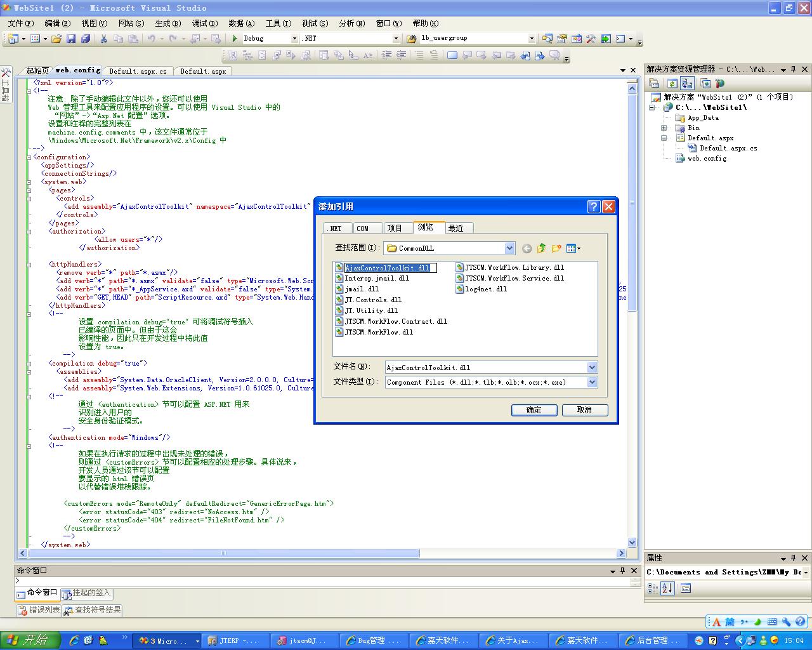Switch to Default.aspx.cs editor tab
This screenshot has width=812, height=650.
[x=138, y=71]
